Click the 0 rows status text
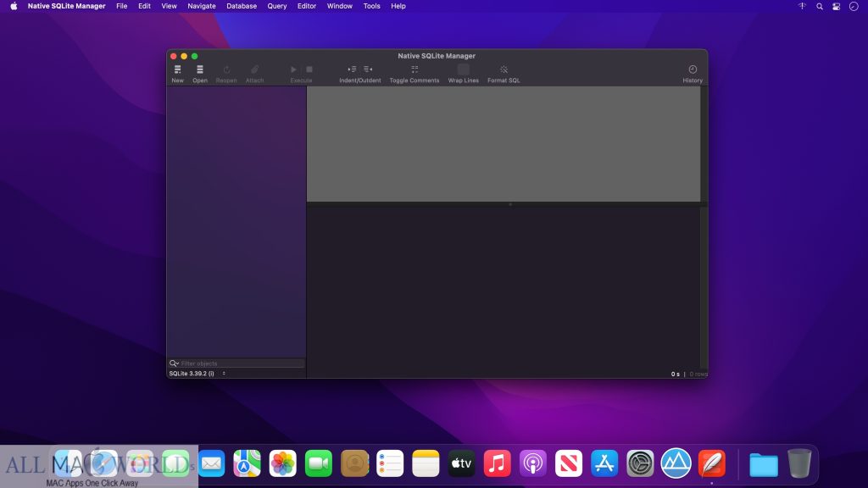Screen dimensions: 868x488 698,374
